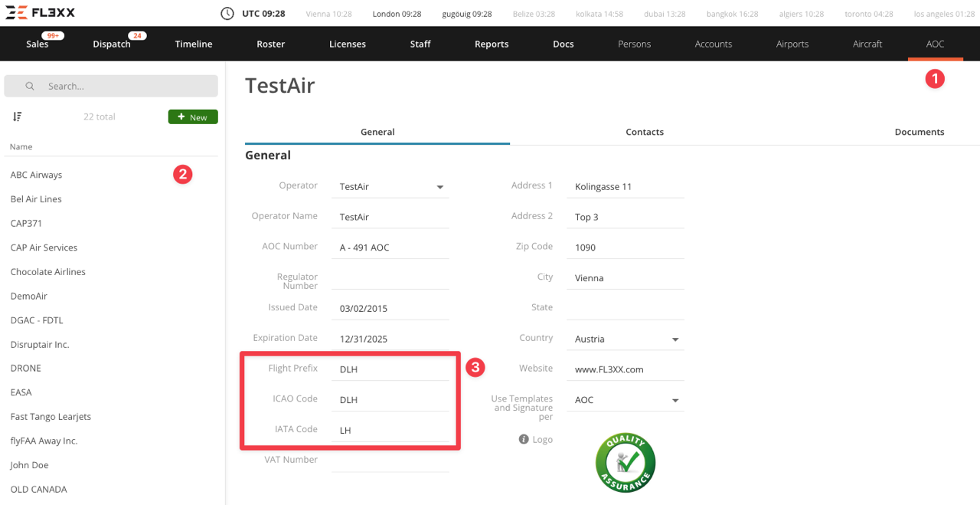Click the AOC Number input field
Viewport: 980px width, 505px height.
(x=390, y=248)
